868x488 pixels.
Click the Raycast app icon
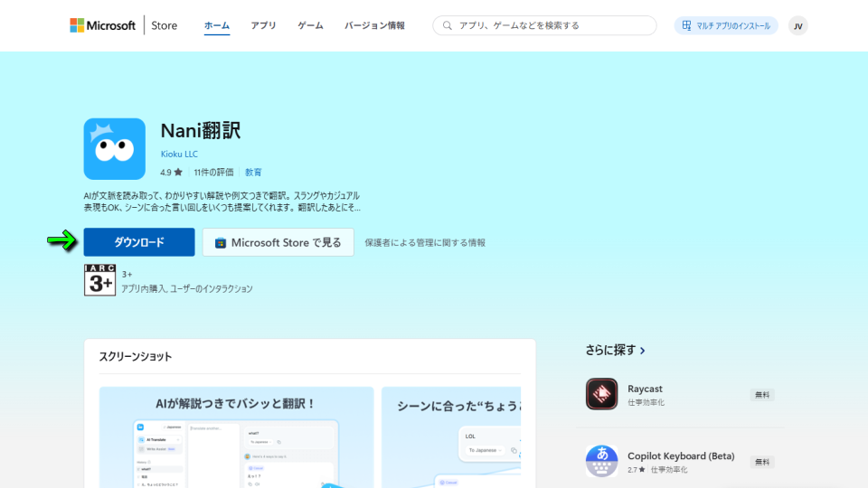click(x=601, y=394)
